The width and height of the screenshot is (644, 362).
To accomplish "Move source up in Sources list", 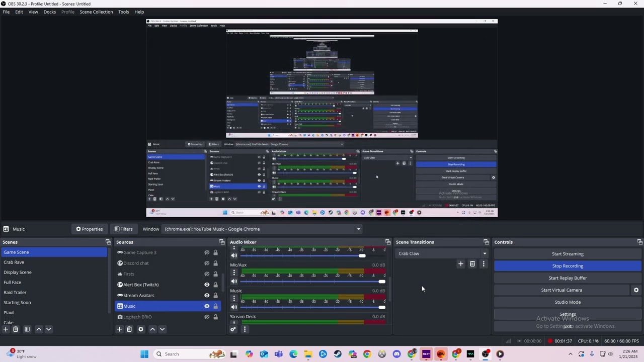I will pos(152,329).
